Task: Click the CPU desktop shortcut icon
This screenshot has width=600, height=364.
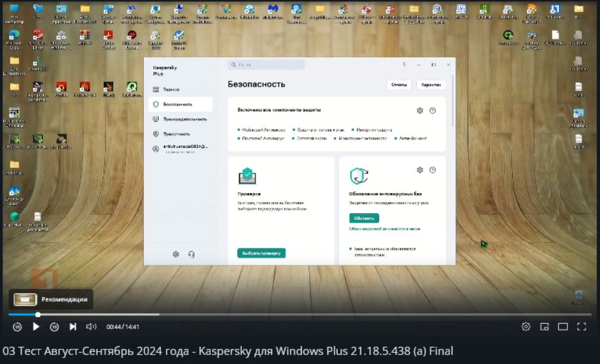Action: pos(532,40)
